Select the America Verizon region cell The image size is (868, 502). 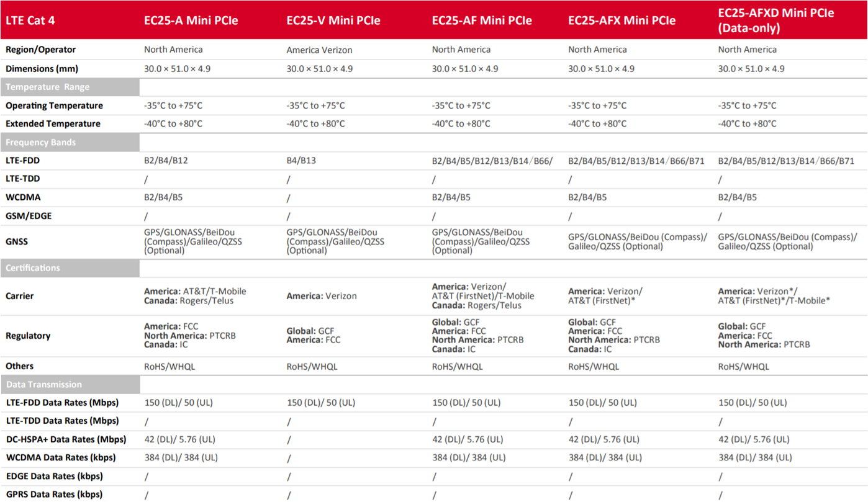(319, 50)
